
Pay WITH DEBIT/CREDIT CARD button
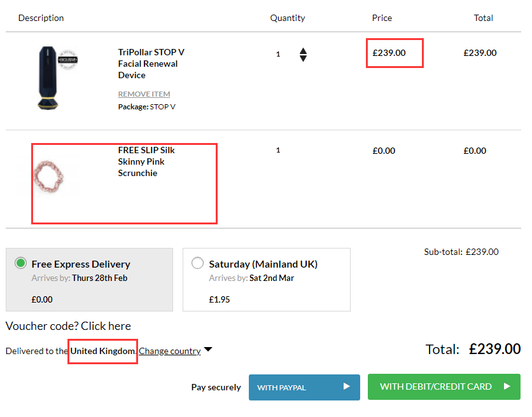(x=444, y=387)
